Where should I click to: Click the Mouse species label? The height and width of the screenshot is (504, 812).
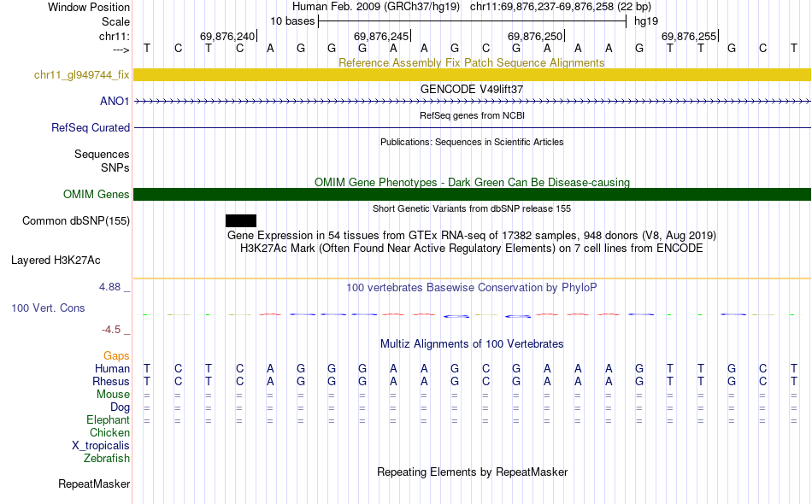113,395
